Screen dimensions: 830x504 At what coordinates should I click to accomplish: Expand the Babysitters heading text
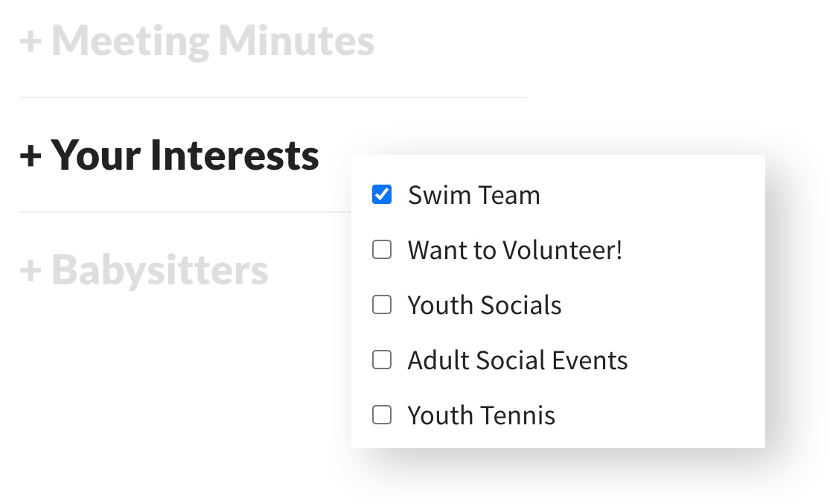[159, 269]
